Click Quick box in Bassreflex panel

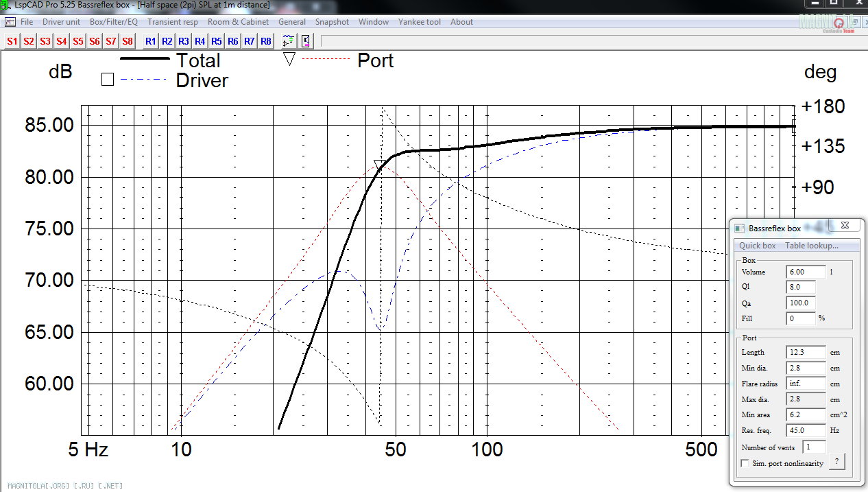pyautogui.click(x=757, y=246)
